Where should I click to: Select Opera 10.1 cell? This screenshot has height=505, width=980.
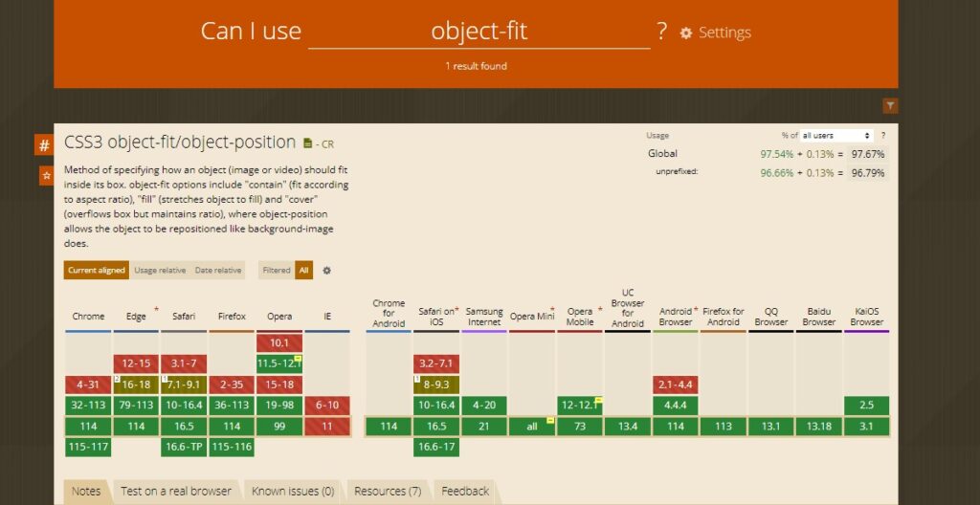pyautogui.click(x=279, y=343)
